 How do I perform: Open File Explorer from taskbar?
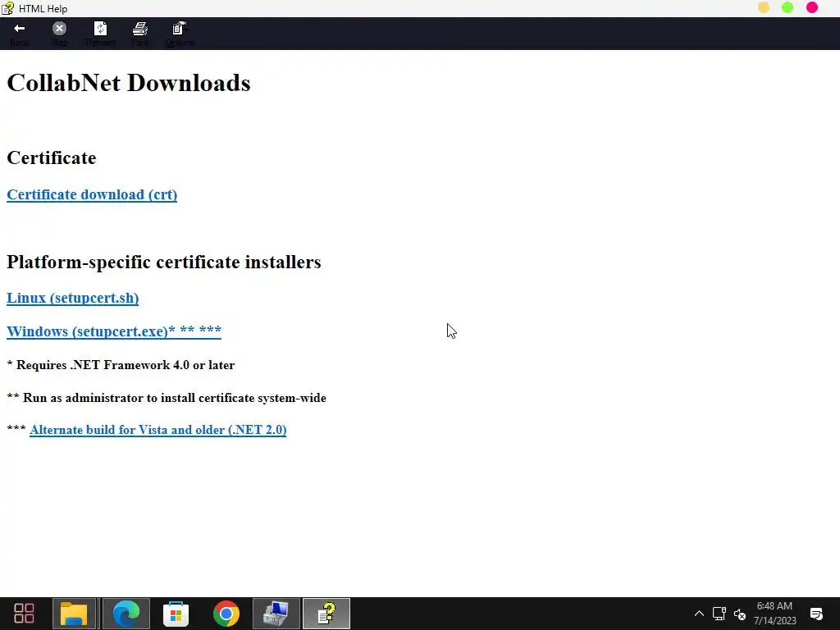74,614
